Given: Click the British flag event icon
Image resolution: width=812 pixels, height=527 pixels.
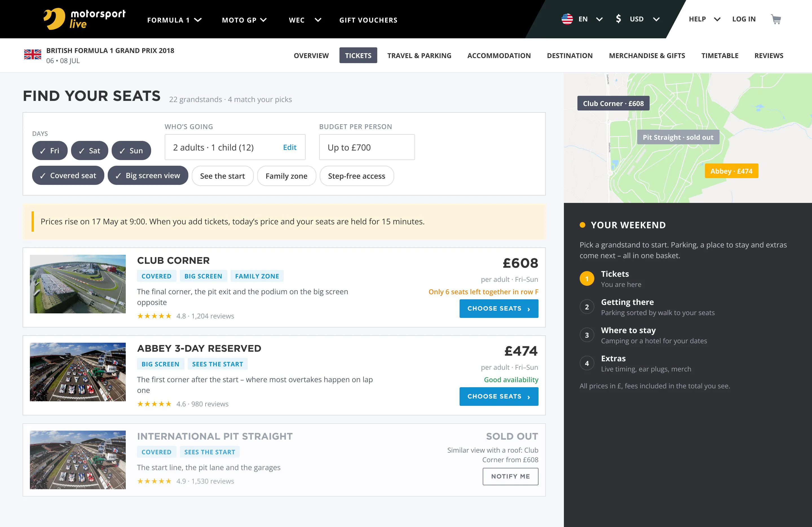Looking at the screenshot, I should 32,55.
